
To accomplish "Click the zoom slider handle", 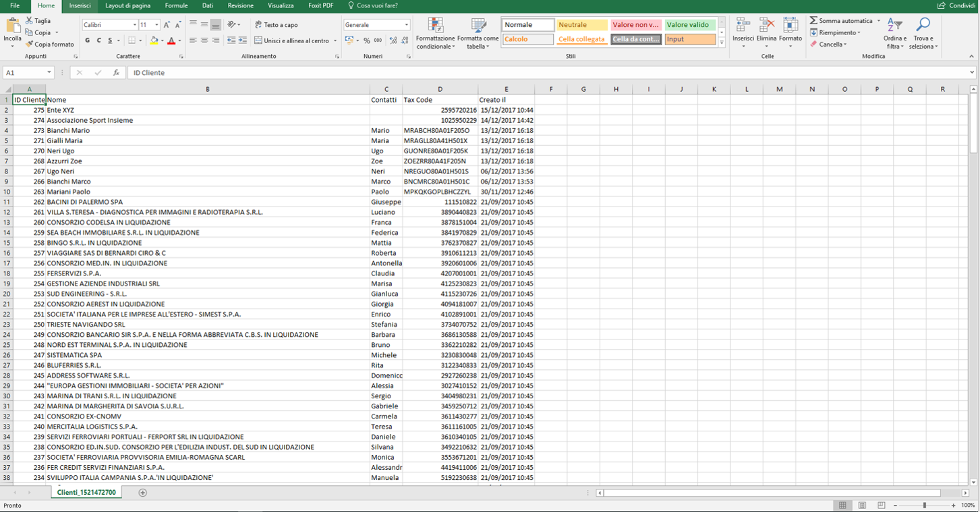I will 924,506.
